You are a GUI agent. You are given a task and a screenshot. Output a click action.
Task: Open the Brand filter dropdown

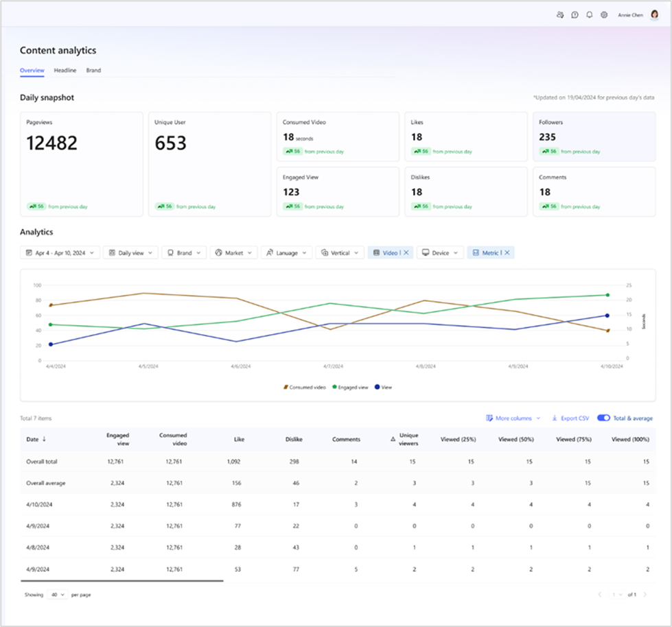coord(184,252)
